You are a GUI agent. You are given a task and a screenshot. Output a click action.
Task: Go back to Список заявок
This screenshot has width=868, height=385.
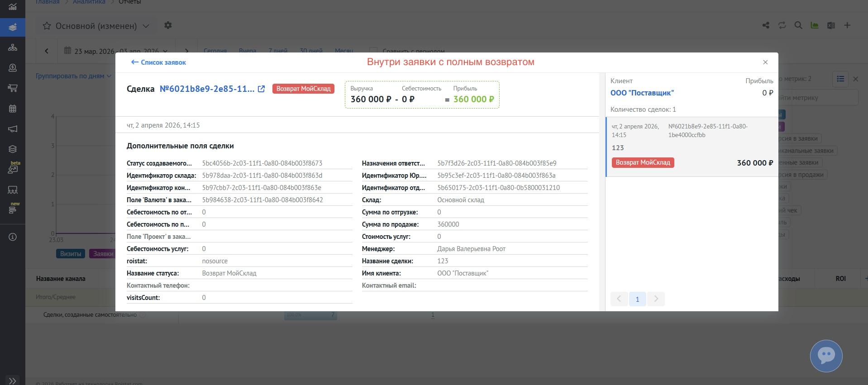click(x=158, y=62)
